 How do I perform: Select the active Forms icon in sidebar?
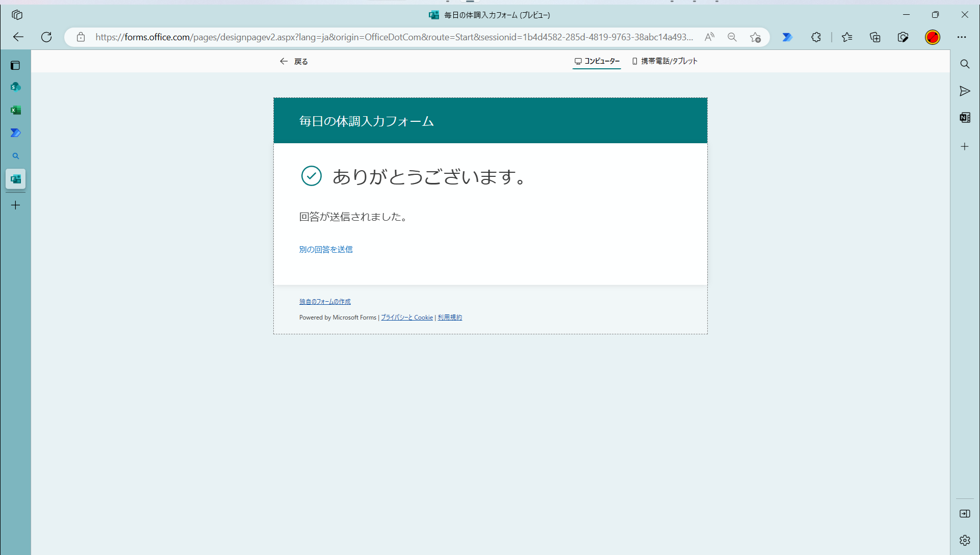[15, 179]
